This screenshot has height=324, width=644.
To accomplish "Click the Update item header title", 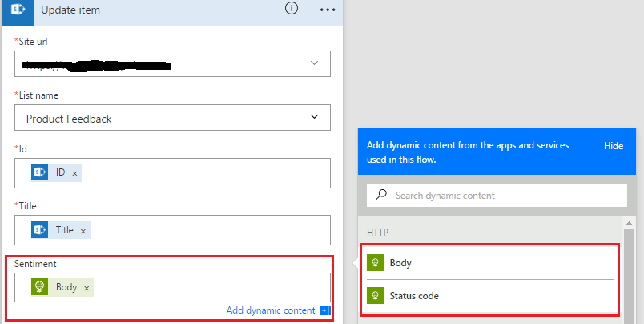I will tap(70, 10).
